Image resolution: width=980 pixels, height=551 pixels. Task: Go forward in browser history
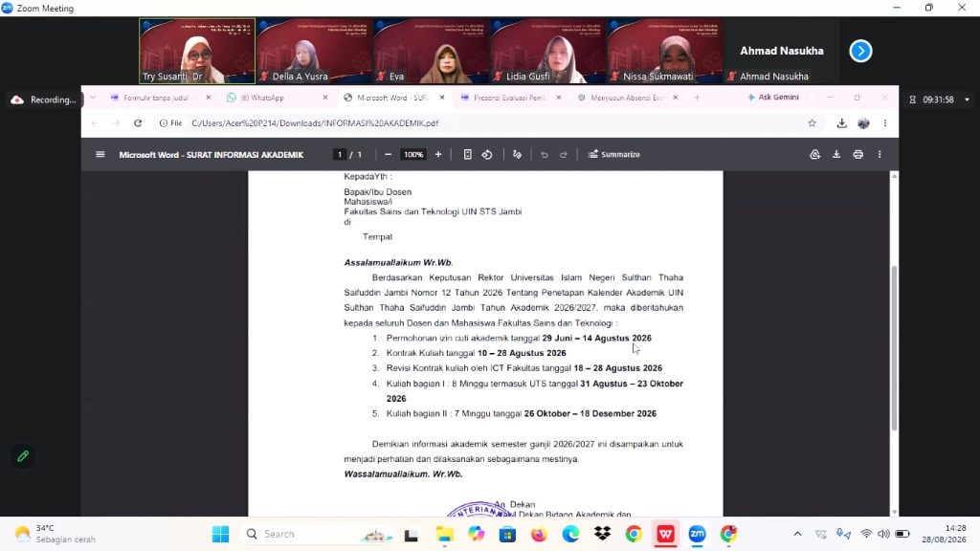pos(116,123)
